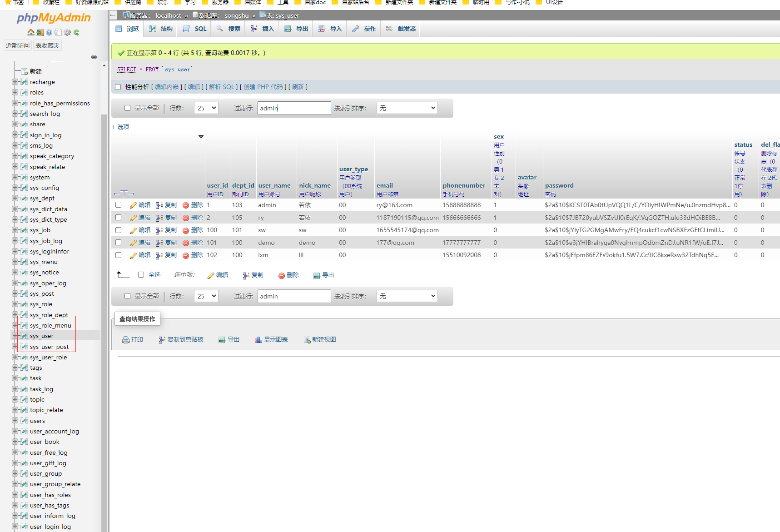Open sys_role_menu table in tree
780x532 pixels.
click(50, 325)
